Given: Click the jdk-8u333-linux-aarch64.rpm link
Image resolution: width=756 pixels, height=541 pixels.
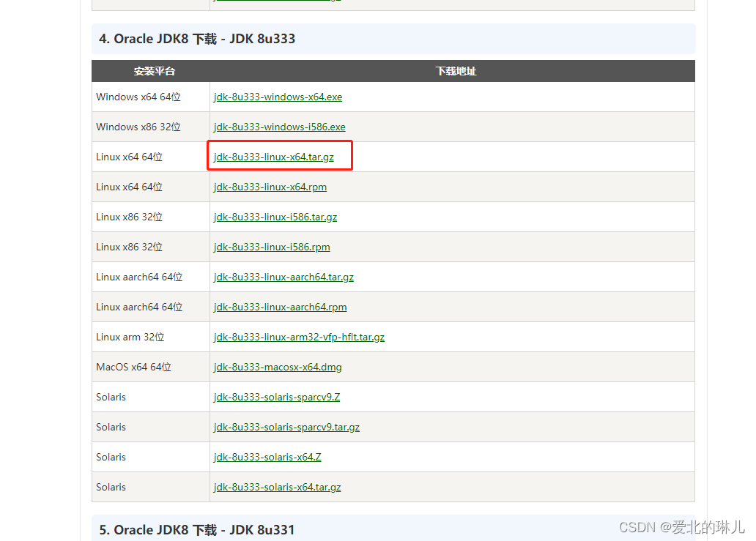Looking at the screenshot, I should pyautogui.click(x=280, y=307).
